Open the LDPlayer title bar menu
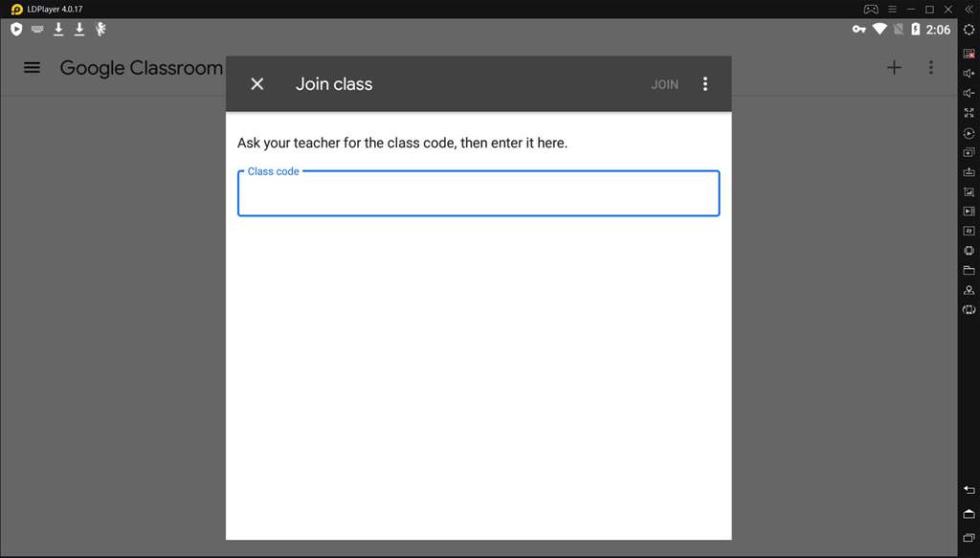The image size is (980, 558). tap(892, 9)
